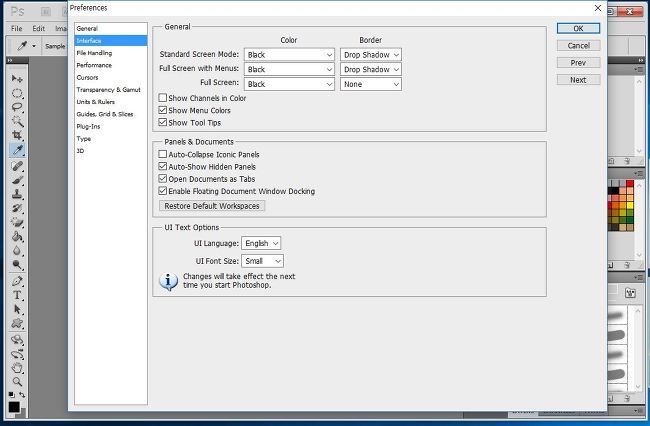Open Standard Screen Mode border dropdown
This screenshot has width=650, height=426.
point(371,55)
